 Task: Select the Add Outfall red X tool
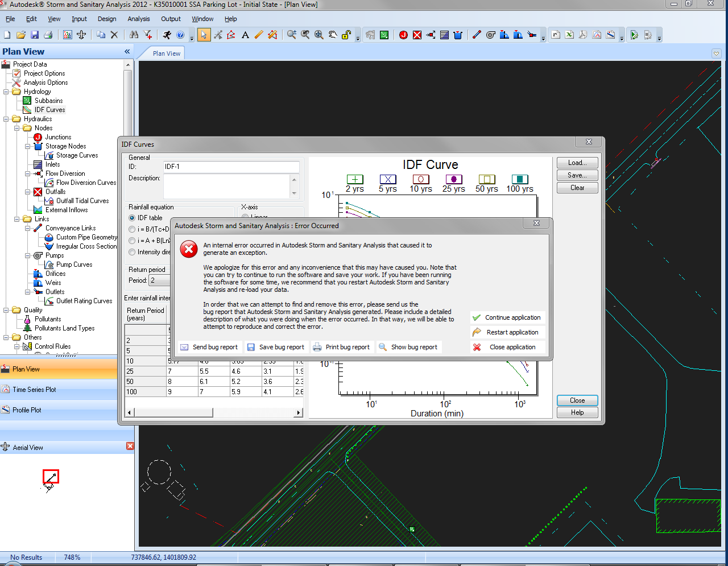(417, 35)
